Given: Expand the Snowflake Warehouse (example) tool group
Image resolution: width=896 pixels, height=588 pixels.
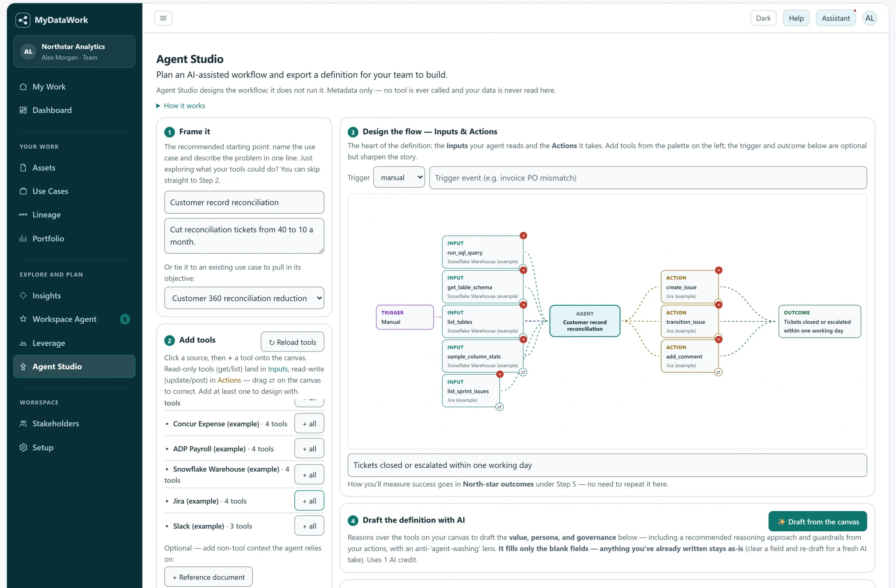Looking at the screenshot, I should click(227, 474).
